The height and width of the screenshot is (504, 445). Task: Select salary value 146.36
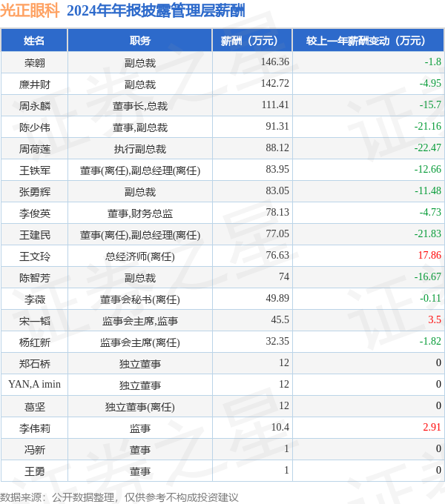[x=274, y=62]
